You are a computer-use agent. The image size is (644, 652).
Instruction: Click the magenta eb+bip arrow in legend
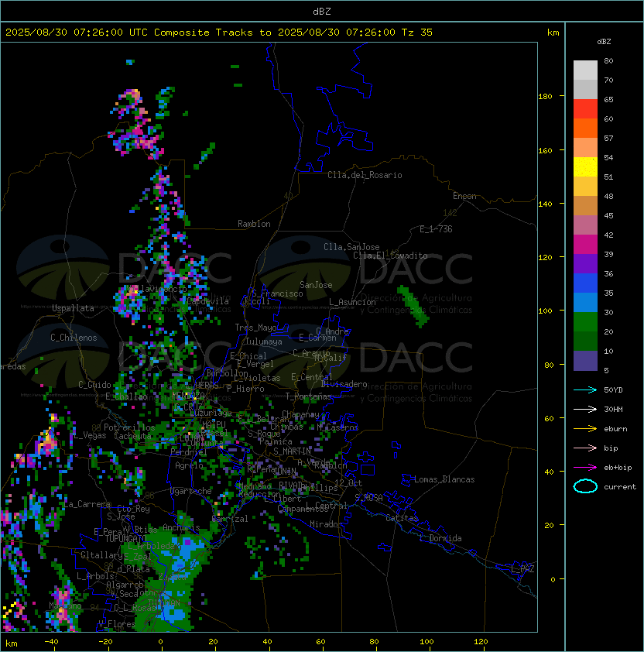click(x=585, y=468)
